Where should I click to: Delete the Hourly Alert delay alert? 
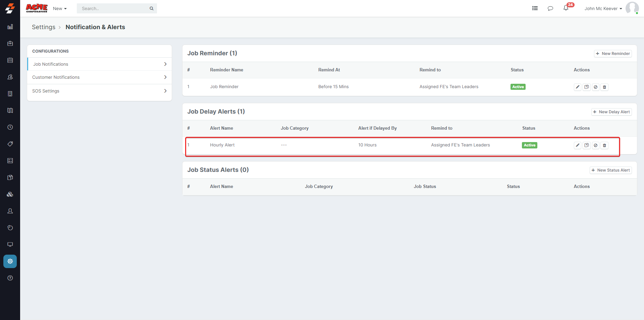click(x=604, y=145)
